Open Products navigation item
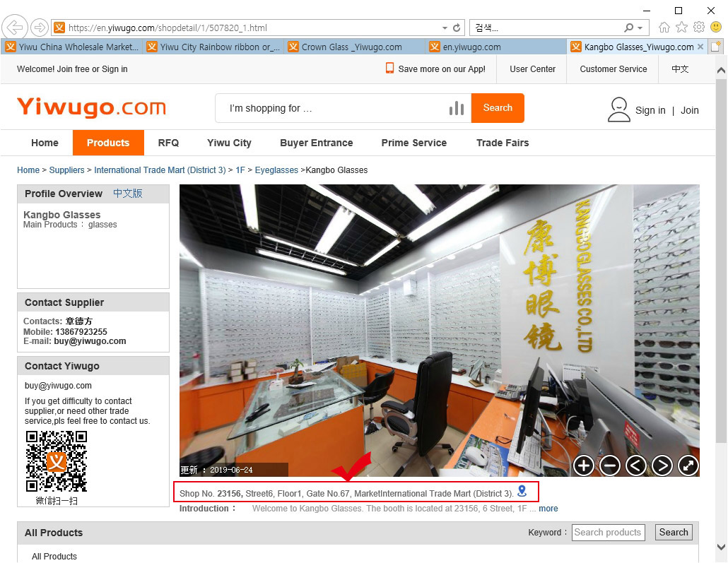 108,143
